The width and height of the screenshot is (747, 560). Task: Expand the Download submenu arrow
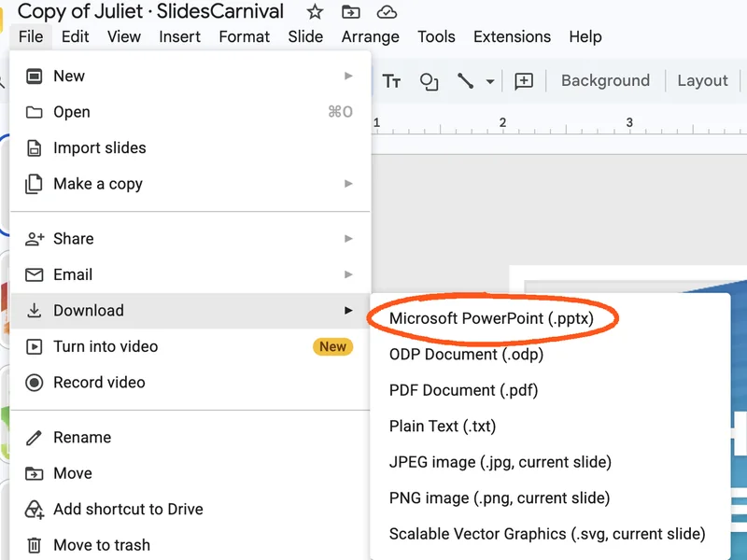[x=348, y=311]
